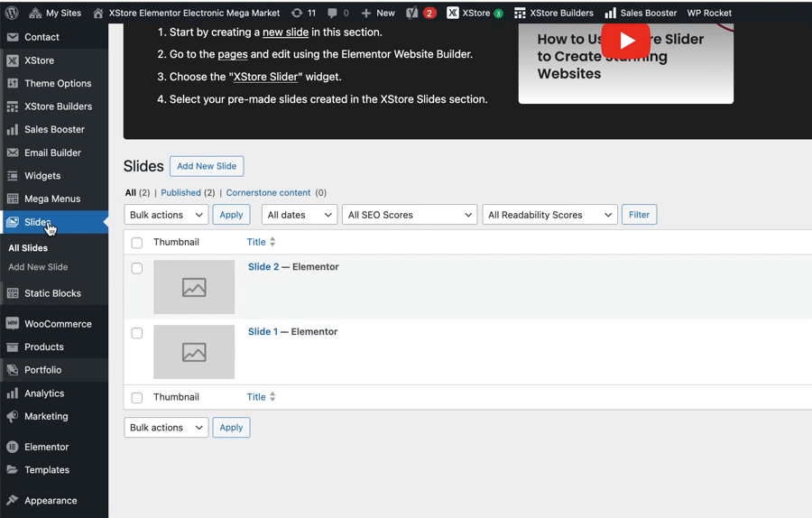Click the home icon beside site name

pyautogui.click(x=97, y=13)
